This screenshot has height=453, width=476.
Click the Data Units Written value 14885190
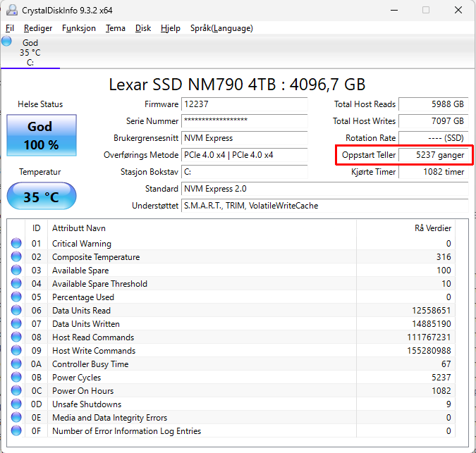[432, 324]
